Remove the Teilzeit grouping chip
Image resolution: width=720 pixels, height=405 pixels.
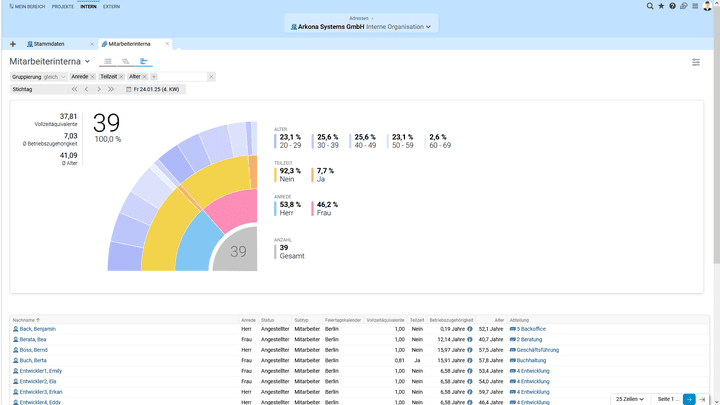point(121,77)
